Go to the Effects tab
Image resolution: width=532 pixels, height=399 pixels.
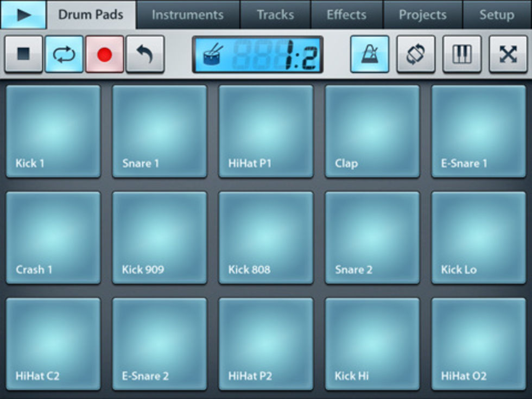pyautogui.click(x=347, y=15)
